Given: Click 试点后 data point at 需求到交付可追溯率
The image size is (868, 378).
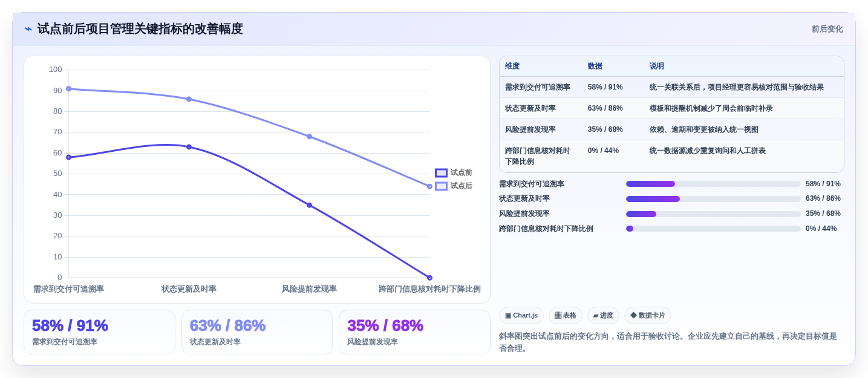Looking at the screenshot, I should [x=68, y=89].
